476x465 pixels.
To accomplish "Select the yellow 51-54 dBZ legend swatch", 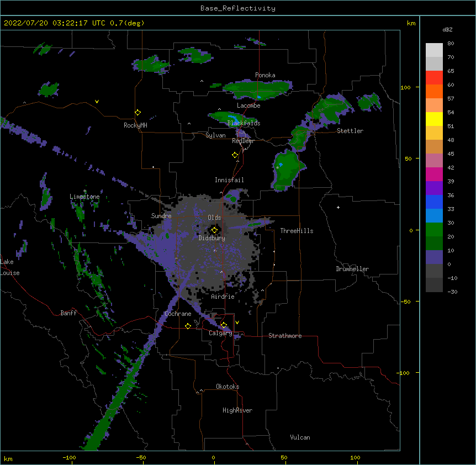I will (434, 119).
